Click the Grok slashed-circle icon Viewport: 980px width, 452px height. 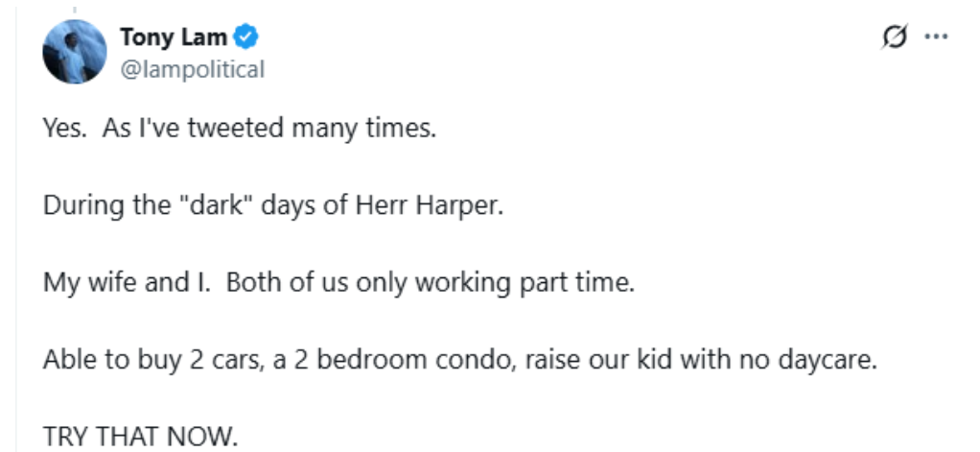[x=893, y=37]
